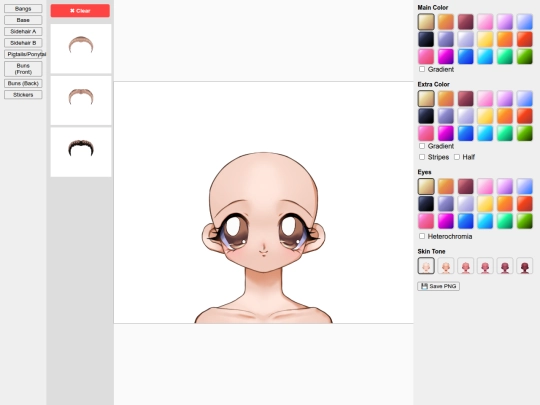This screenshot has width=540, height=405.
Task: Pick the white-lavender Extra Color swatch
Action: click(x=466, y=116)
